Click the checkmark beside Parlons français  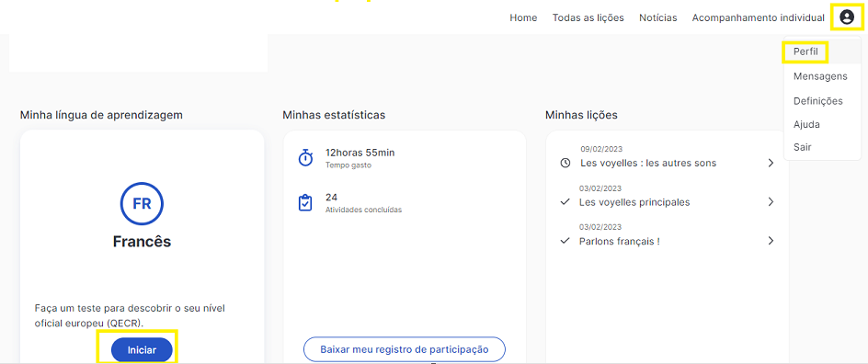pos(565,241)
